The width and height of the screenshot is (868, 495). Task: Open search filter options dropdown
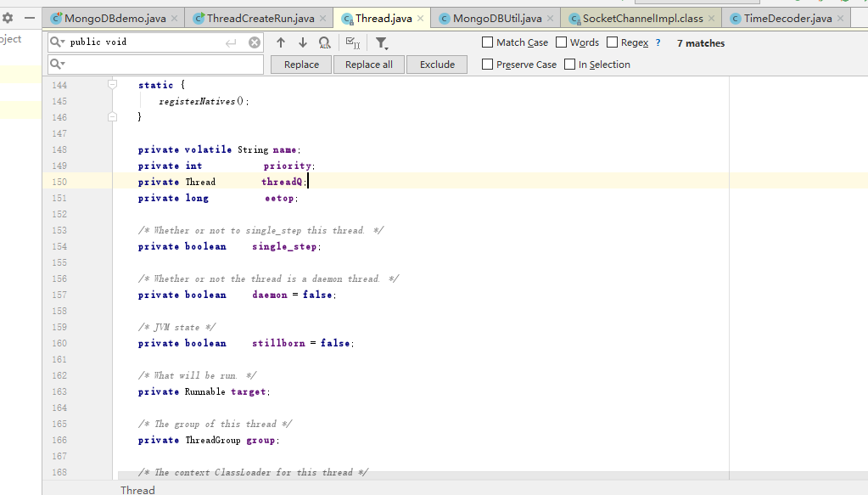click(x=382, y=42)
